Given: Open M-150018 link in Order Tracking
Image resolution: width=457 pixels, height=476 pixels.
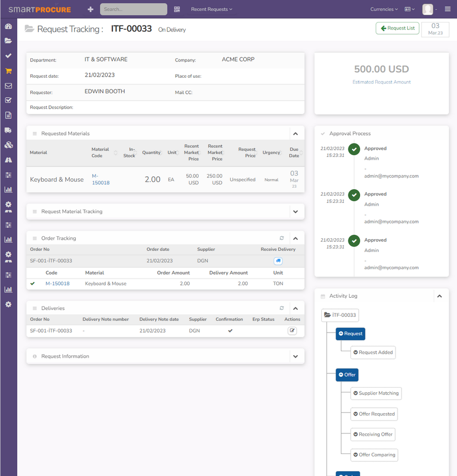Looking at the screenshot, I should pyautogui.click(x=57, y=283).
